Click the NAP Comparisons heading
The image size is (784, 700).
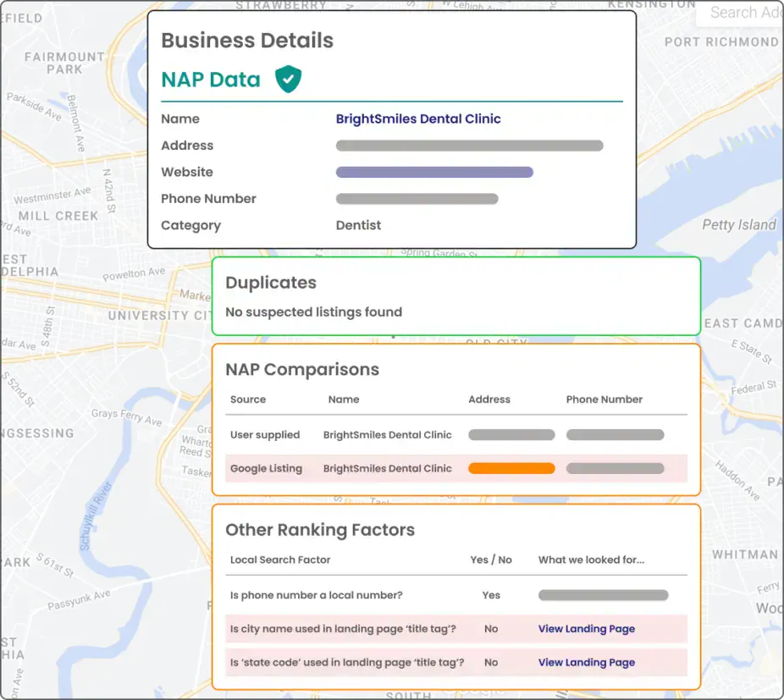pos(302,369)
